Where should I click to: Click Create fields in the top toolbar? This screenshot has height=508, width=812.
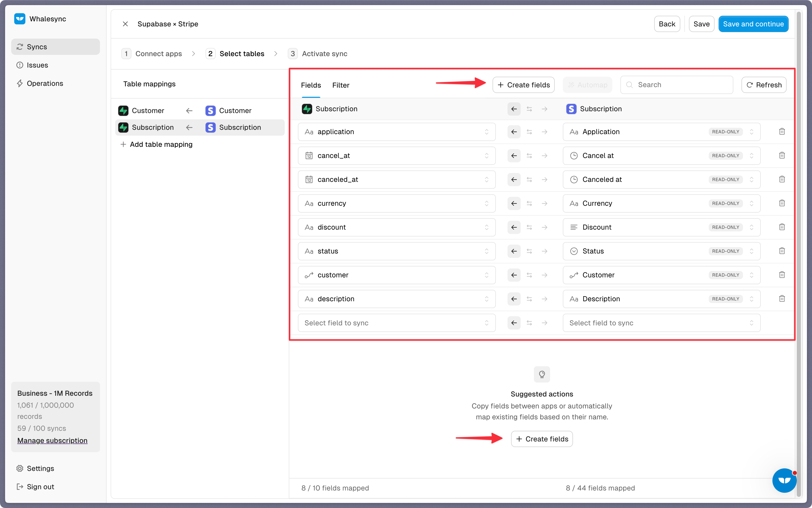(x=523, y=85)
